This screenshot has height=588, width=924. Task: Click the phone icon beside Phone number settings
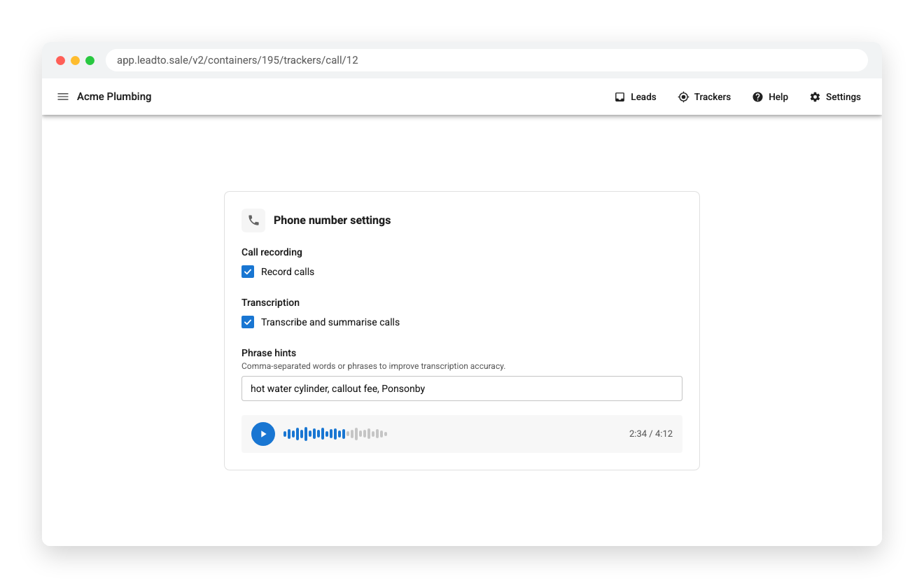(253, 220)
